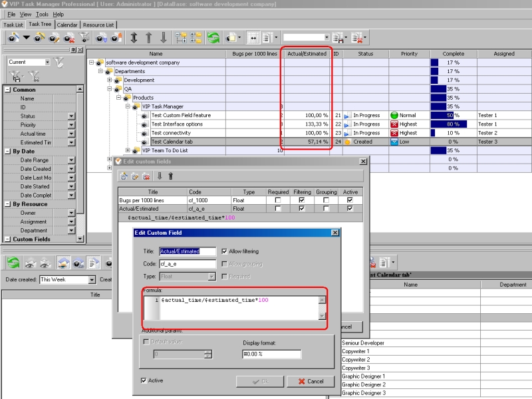Open the Date created This Week dropdown
The image size is (532, 399).
click(x=92, y=279)
